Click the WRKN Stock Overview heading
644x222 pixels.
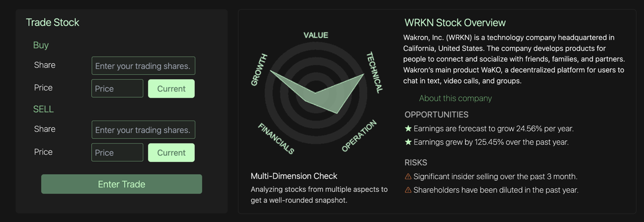click(455, 23)
